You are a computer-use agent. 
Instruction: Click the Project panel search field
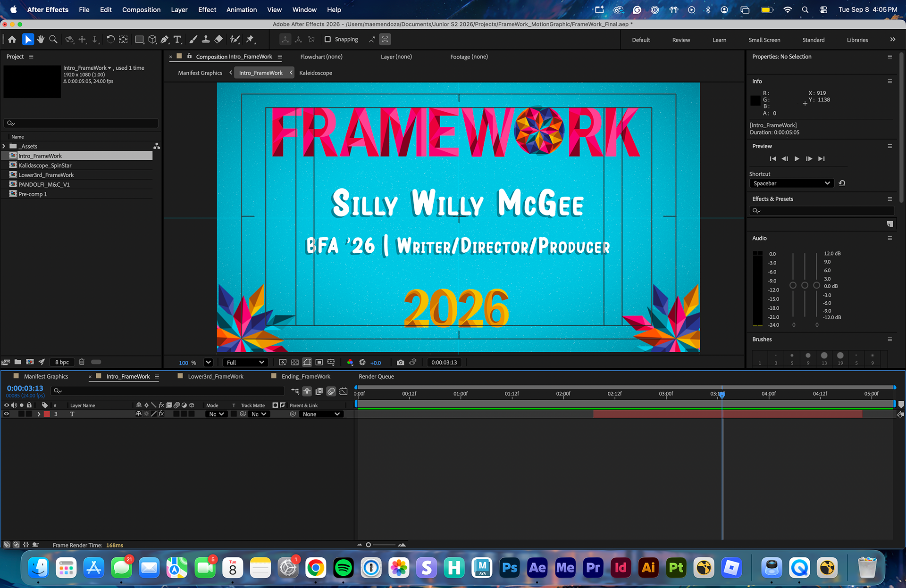coord(81,123)
